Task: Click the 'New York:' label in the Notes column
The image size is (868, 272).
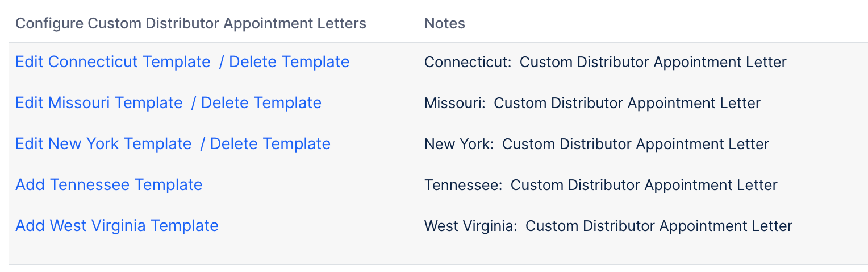Action: point(459,144)
